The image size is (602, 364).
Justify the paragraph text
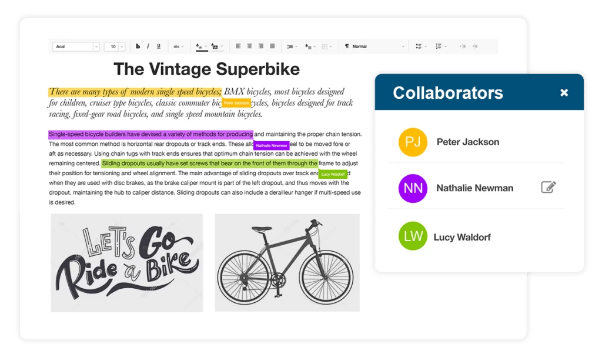273,46
